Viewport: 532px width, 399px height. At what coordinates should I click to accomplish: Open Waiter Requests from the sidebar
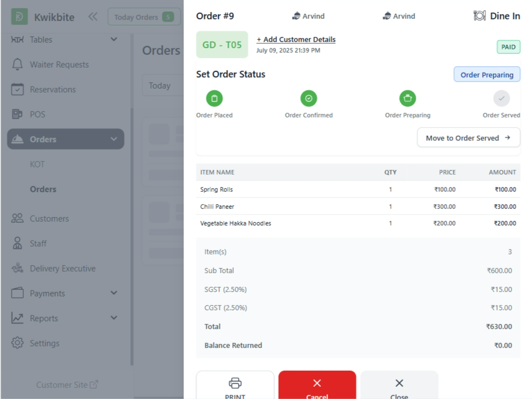[x=17, y=64]
